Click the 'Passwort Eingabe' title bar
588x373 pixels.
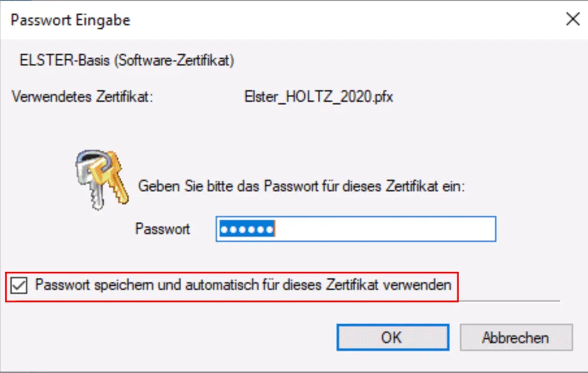tap(70, 19)
